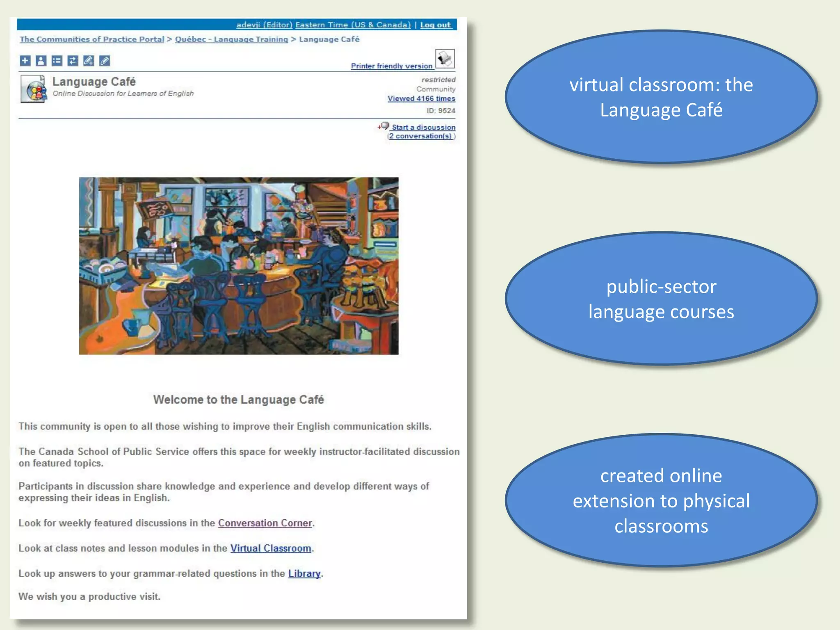Click the café painting image

[x=238, y=266]
